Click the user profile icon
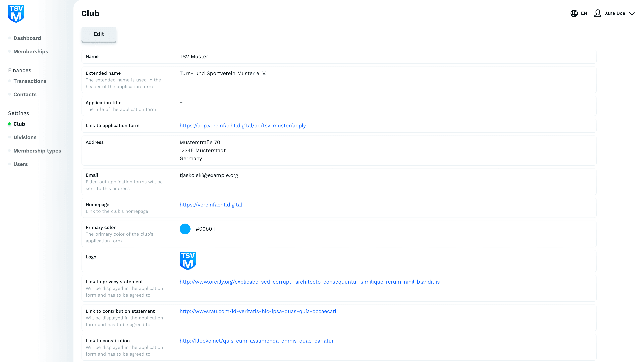The width and height of the screenshot is (644, 362). [x=598, y=13]
